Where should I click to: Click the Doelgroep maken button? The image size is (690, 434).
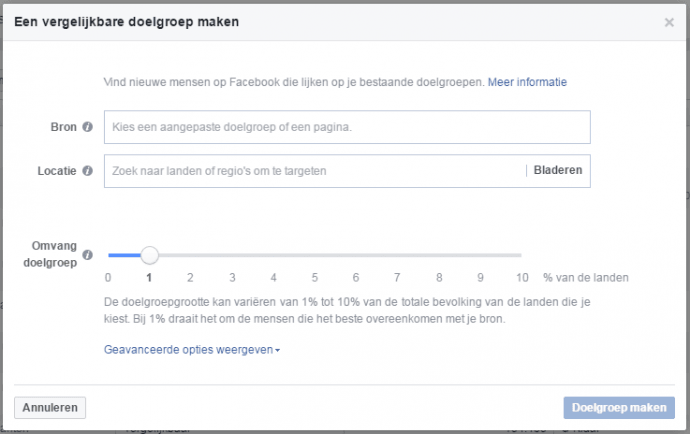(x=620, y=408)
